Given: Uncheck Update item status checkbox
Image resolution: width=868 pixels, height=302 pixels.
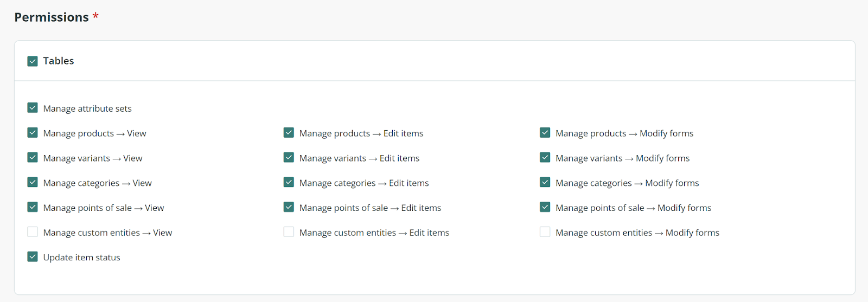Looking at the screenshot, I should [33, 257].
